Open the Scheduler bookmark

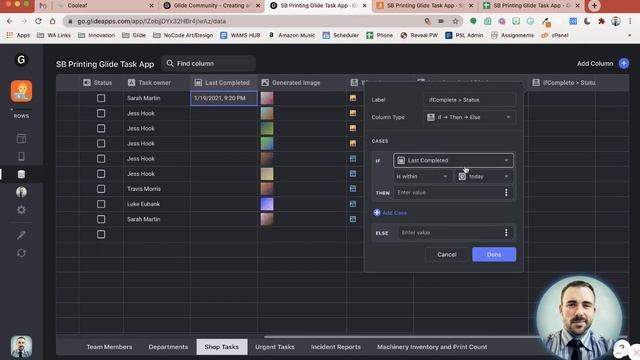point(341,36)
